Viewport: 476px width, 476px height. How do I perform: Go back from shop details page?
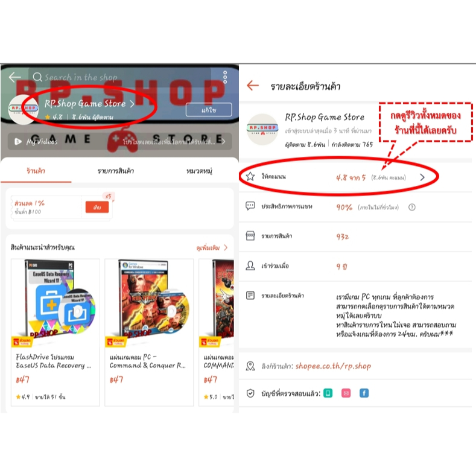253,86
